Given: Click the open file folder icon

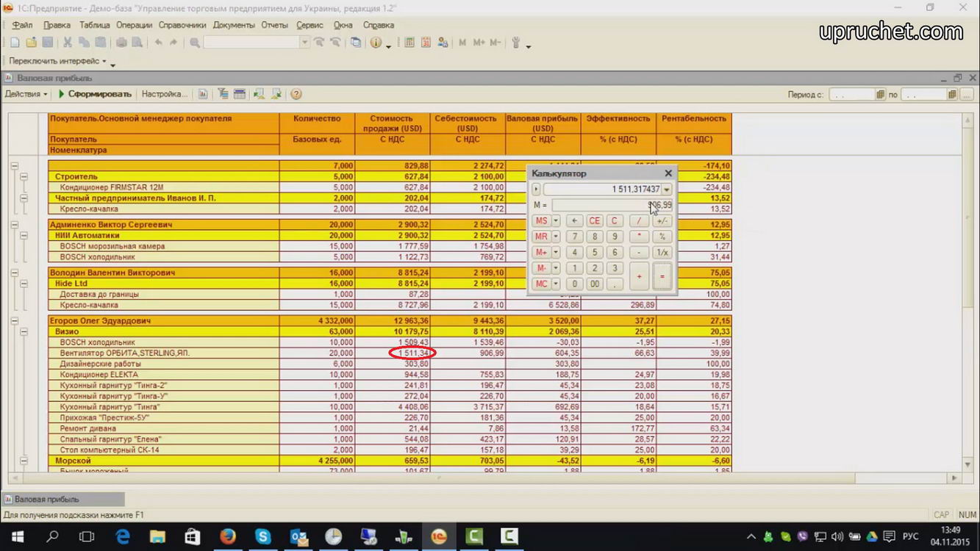Looking at the screenshot, I should (x=31, y=43).
